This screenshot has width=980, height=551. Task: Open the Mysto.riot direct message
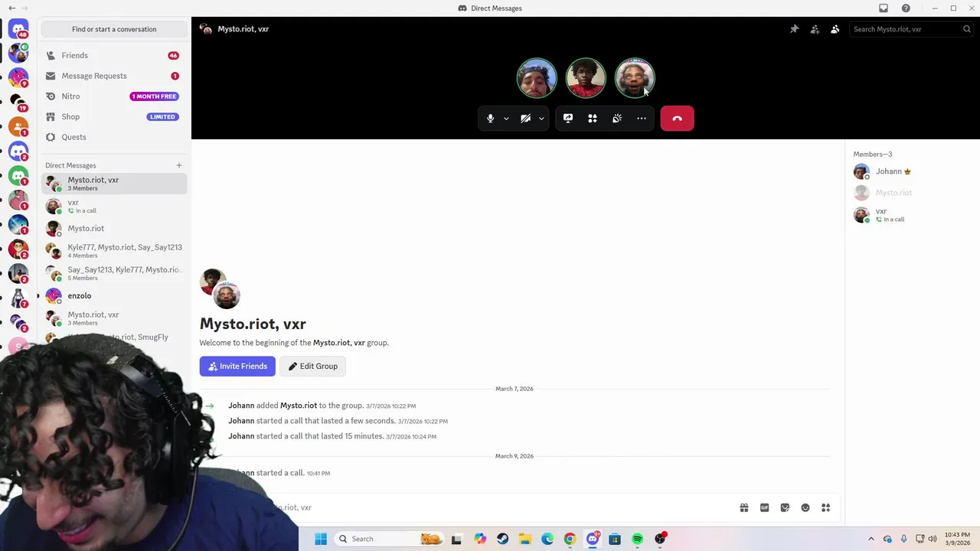[x=113, y=228]
